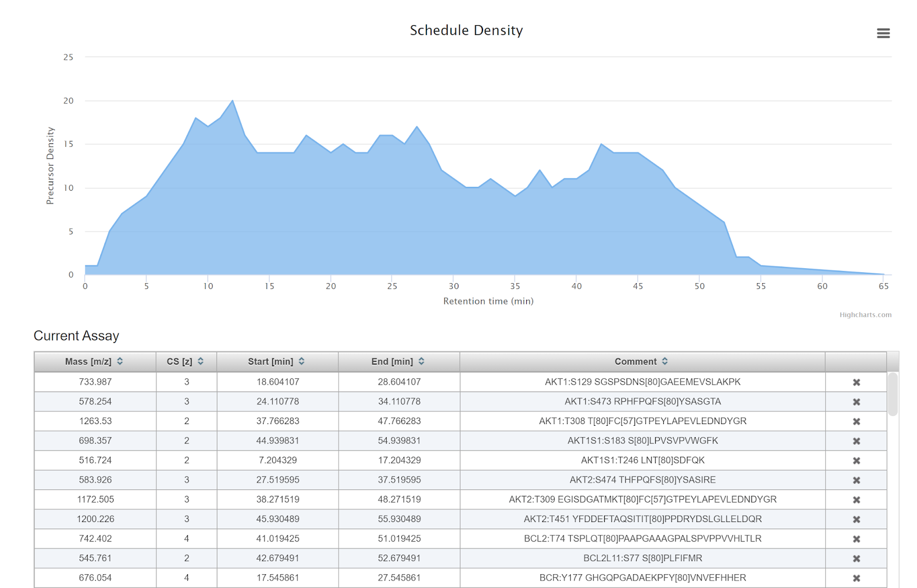Remove the AKT1:S473 entry
This screenshot has height=588, width=917.
(x=856, y=401)
